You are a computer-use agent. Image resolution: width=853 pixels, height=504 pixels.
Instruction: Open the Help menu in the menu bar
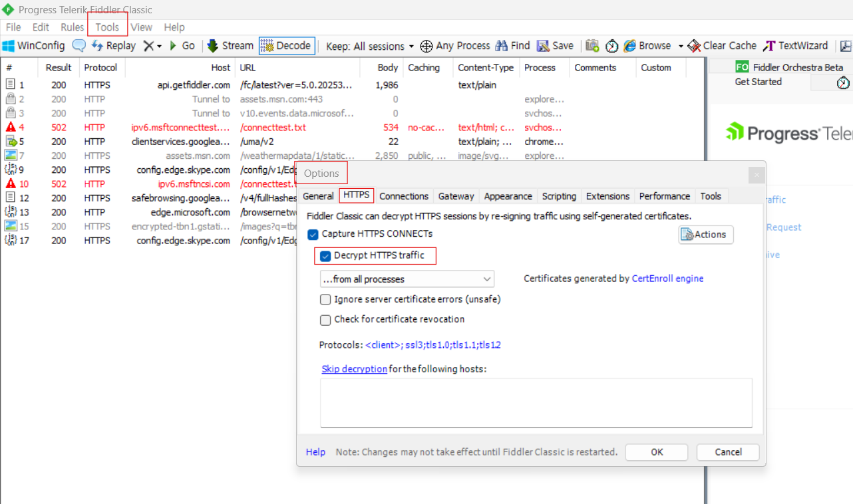pyautogui.click(x=174, y=27)
